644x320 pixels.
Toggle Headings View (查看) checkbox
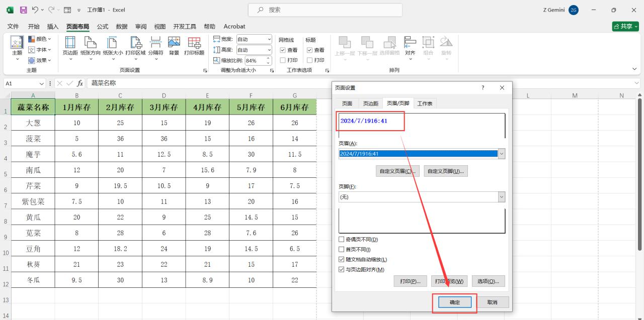pyautogui.click(x=309, y=50)
